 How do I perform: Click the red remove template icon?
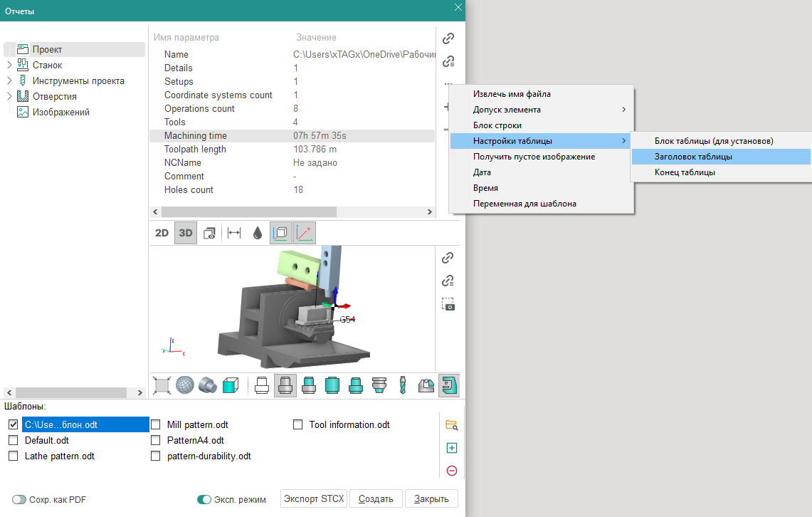[451, 471]
